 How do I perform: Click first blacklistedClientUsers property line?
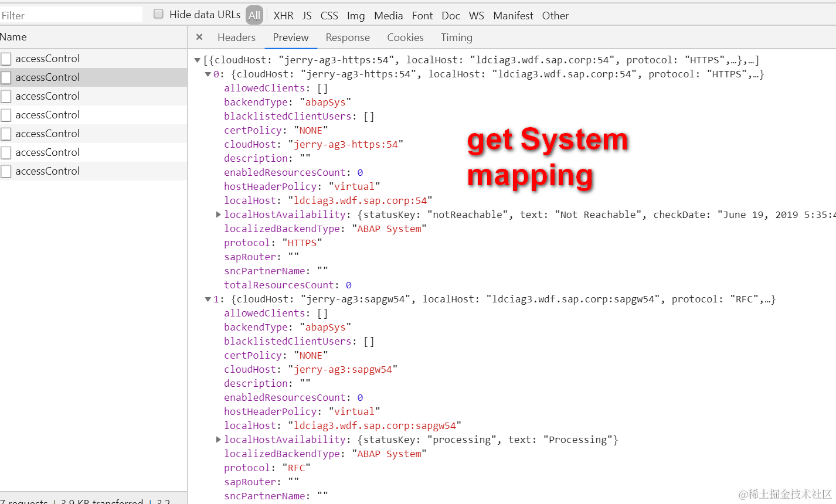pyautogui.click(x=299, y=116)
